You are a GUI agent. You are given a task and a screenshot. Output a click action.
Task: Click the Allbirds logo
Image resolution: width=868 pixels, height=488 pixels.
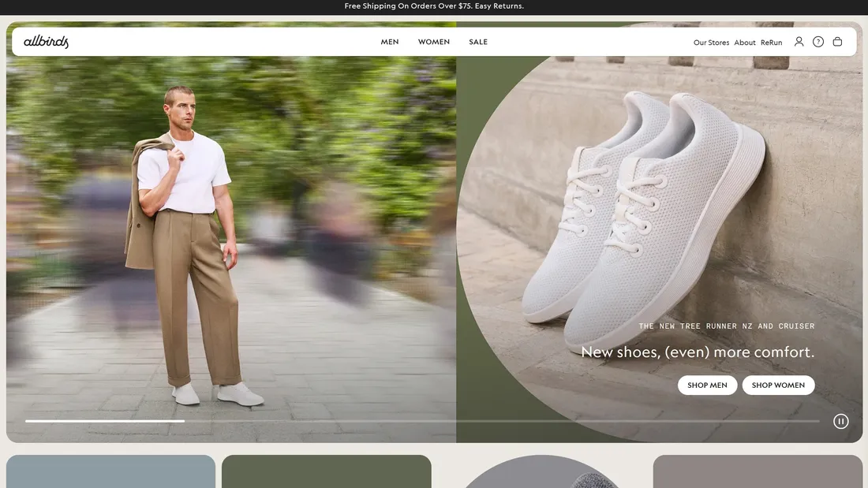[x=46, y=41]
